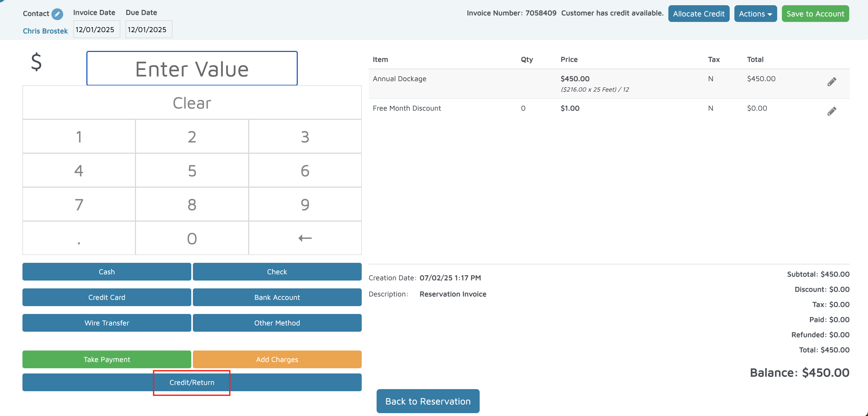
Task: Click the Due Date field
Action: point(148,30)
